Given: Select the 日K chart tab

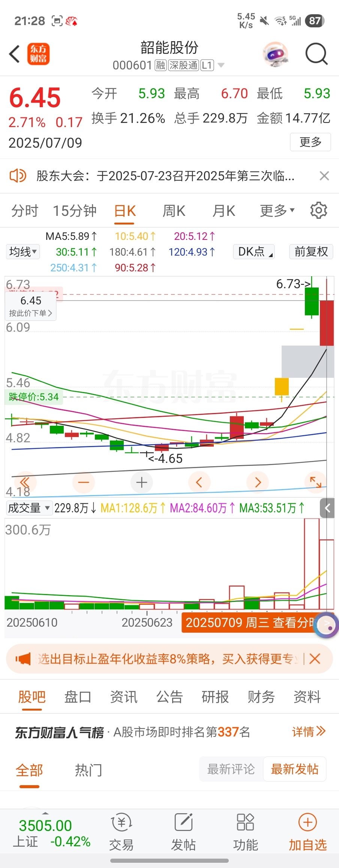Looking at the screenshot, I should 125,211.
